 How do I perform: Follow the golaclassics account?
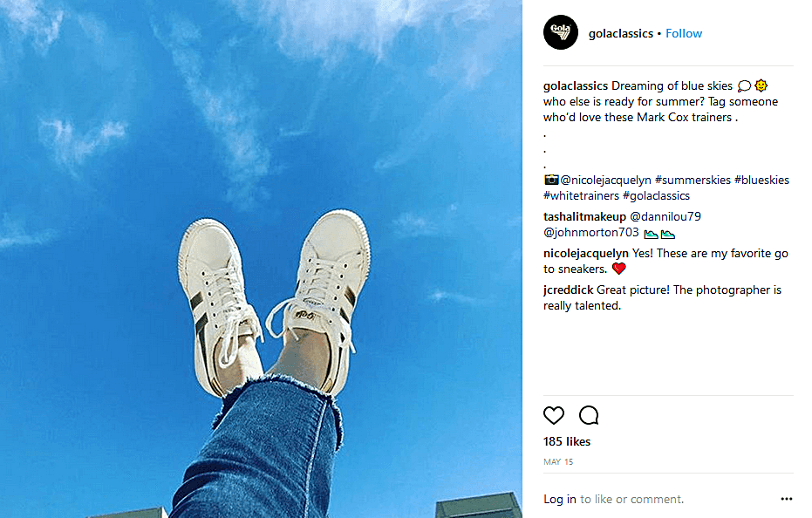coord(684,34)
